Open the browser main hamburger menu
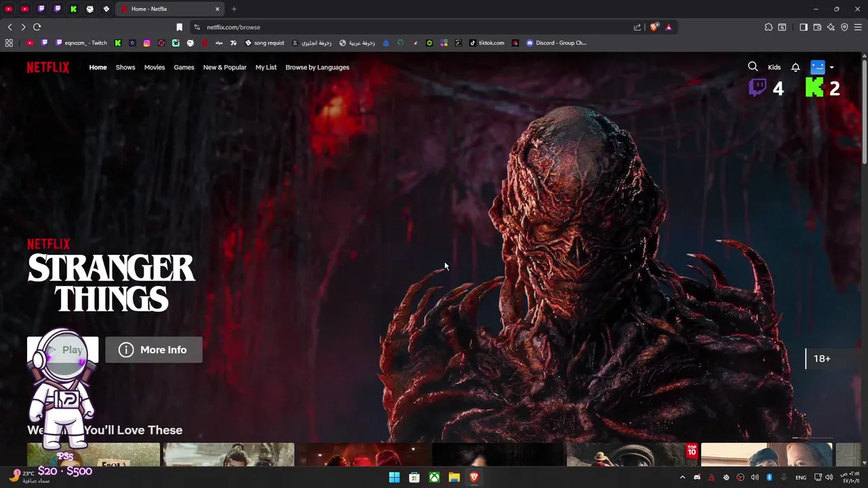The height and width of the screenshot is (488, 868). (x=858, y=27)
